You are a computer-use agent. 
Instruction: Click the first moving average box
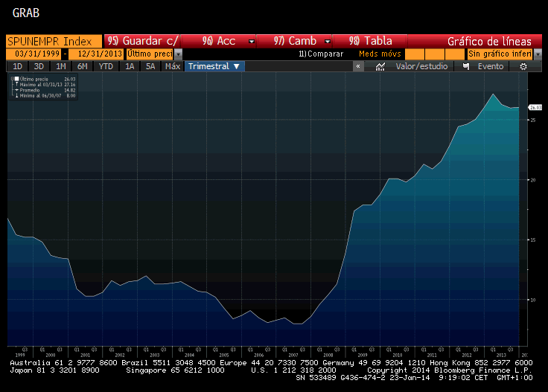(x=414, y=54)
